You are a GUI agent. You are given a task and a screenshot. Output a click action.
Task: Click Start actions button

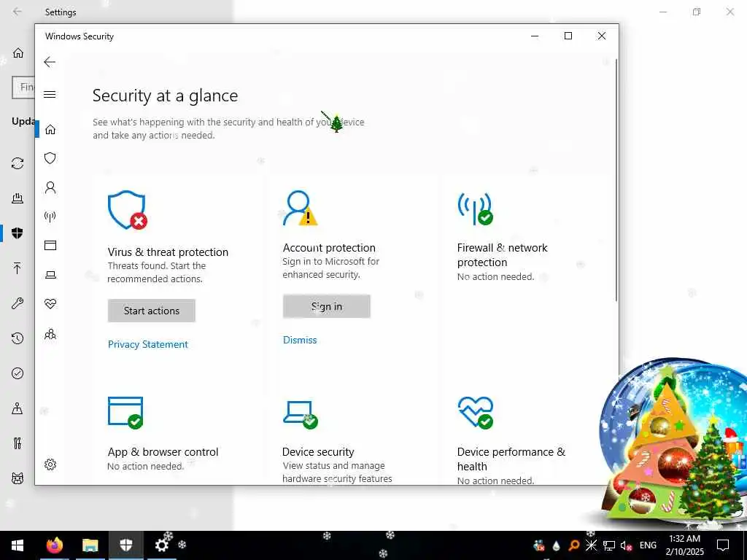(x=152, y=311)
